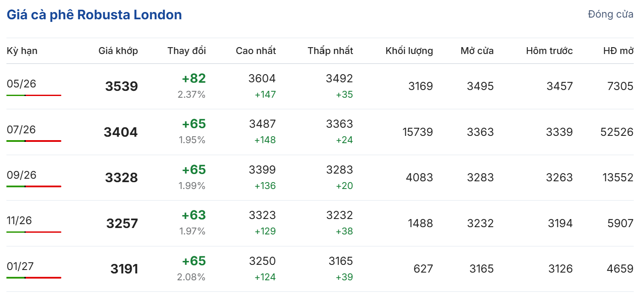Select the Khối lượng column header
The height and width of the screenshot is (294, 644).
[x=409, y=51]
